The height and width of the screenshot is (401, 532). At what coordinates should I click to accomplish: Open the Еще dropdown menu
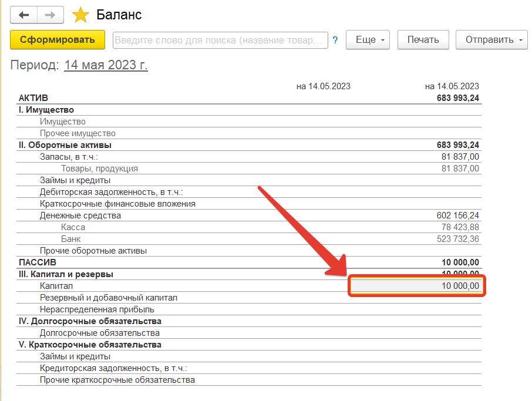pos(368,40)
